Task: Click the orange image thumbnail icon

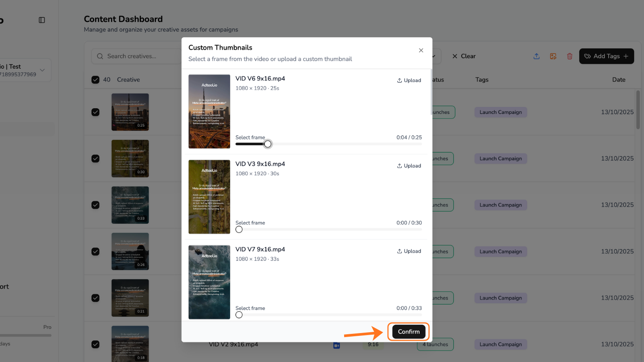Action: [553, 56]
